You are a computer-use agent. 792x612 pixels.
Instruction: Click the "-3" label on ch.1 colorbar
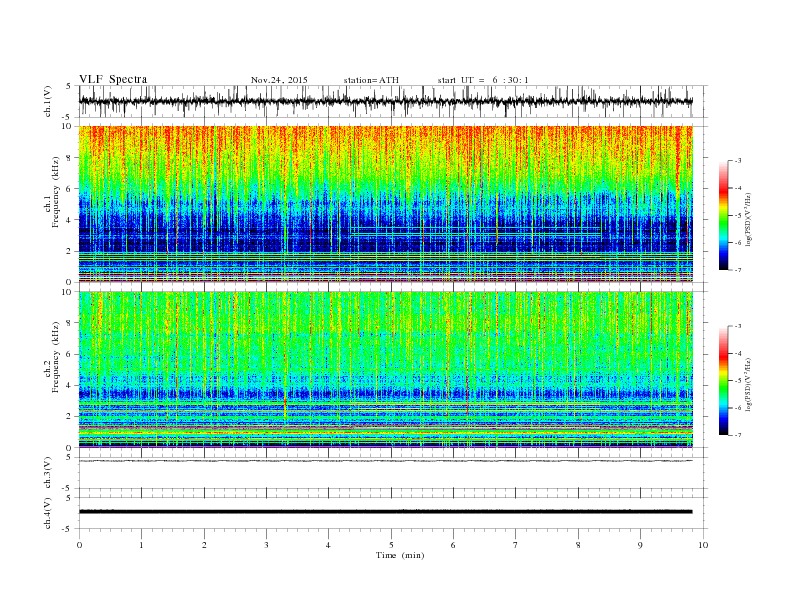point(738,161)
